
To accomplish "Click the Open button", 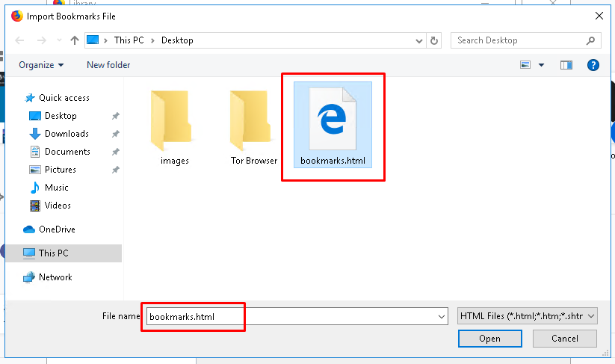I will (x=490, y=339).
